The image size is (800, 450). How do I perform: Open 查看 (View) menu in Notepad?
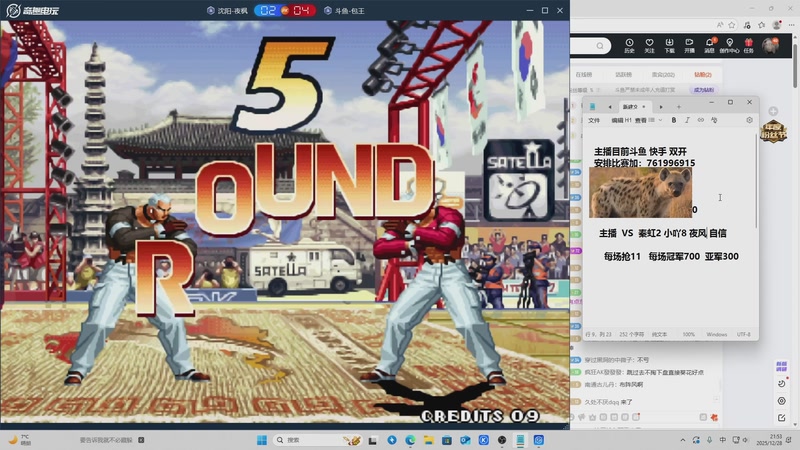click(640, 120)
